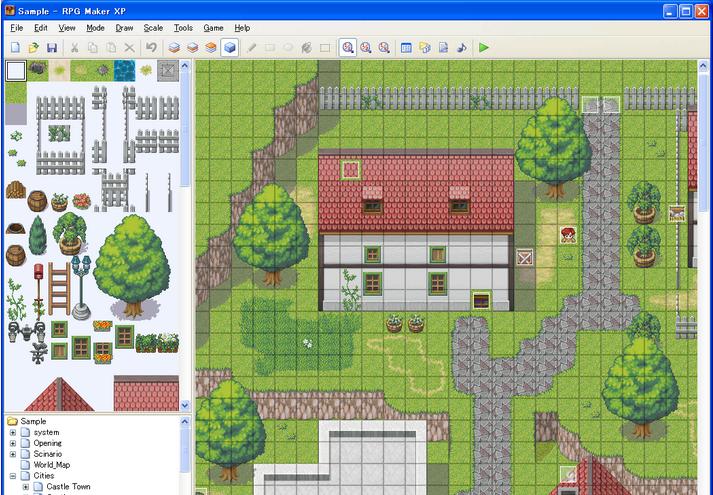Run playtest with the green play icon

484,47
